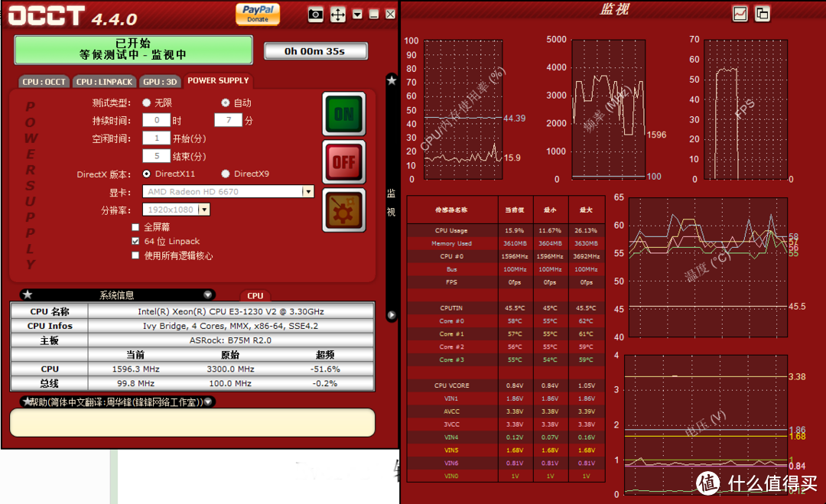Image resolution: width=826 pixels, height=504 pixels.
Task: Click the temperature graph
Action: (708, 267)
